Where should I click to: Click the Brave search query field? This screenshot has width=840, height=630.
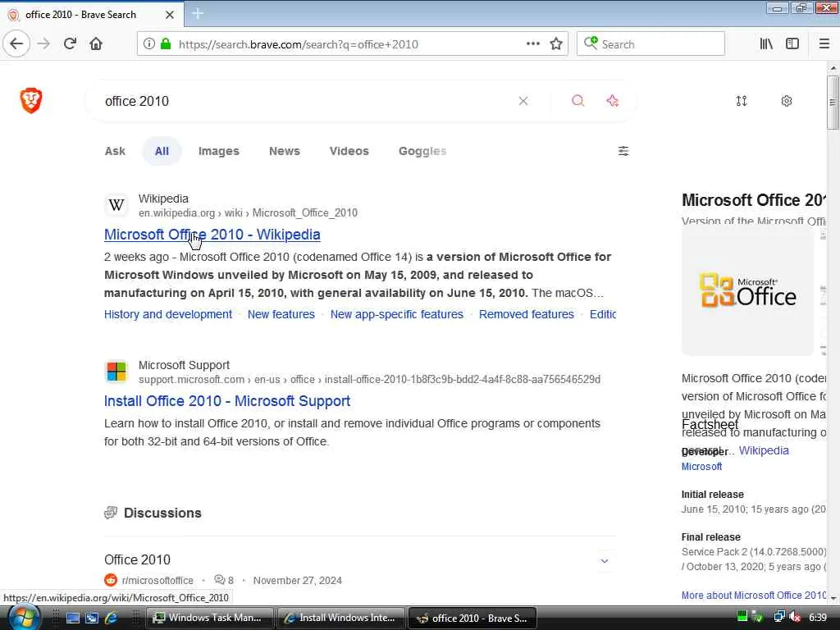pos(305,101)
